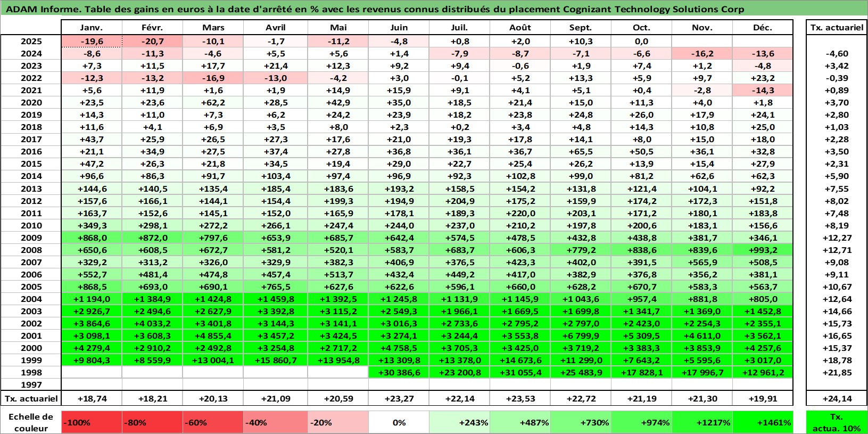Select the '+193,2' cell for June 2013
This screenshot has width=868, height=434.
pos(399,189)
